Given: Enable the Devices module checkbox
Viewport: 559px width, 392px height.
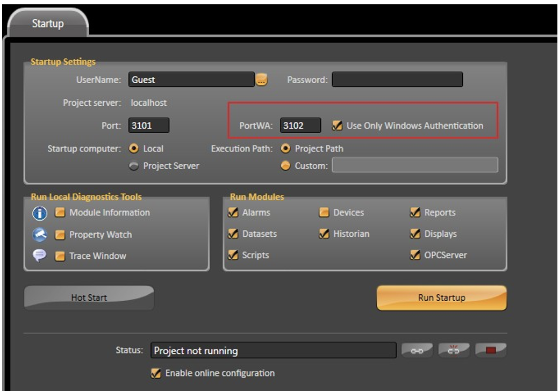Looking at the screenshot, I should click(324, 213).
